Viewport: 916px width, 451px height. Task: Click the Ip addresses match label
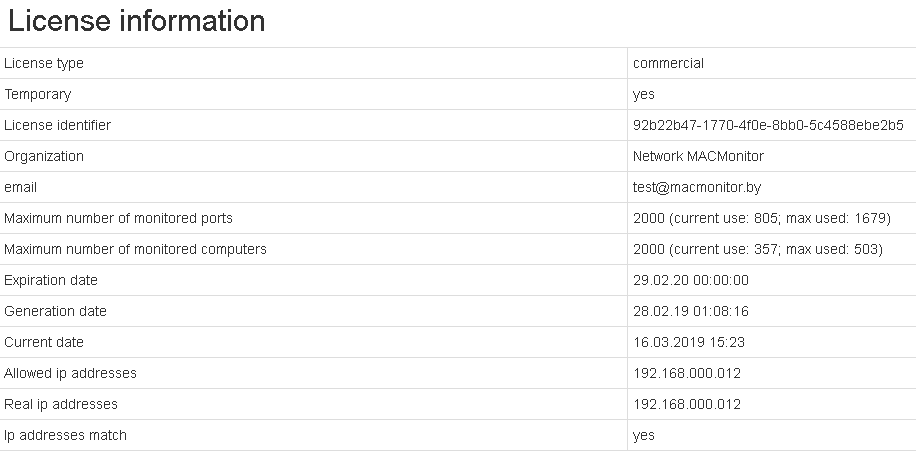tap(65, 435)
